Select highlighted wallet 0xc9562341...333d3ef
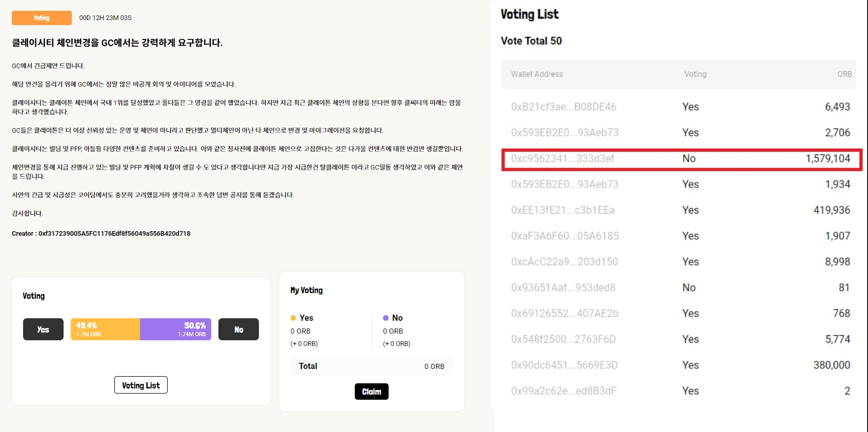 coord(562,159)
